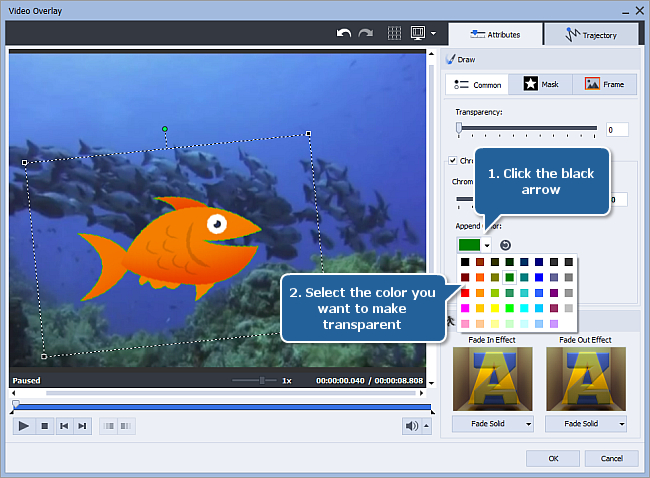Click the preview monitor icon

coord(418,33)
